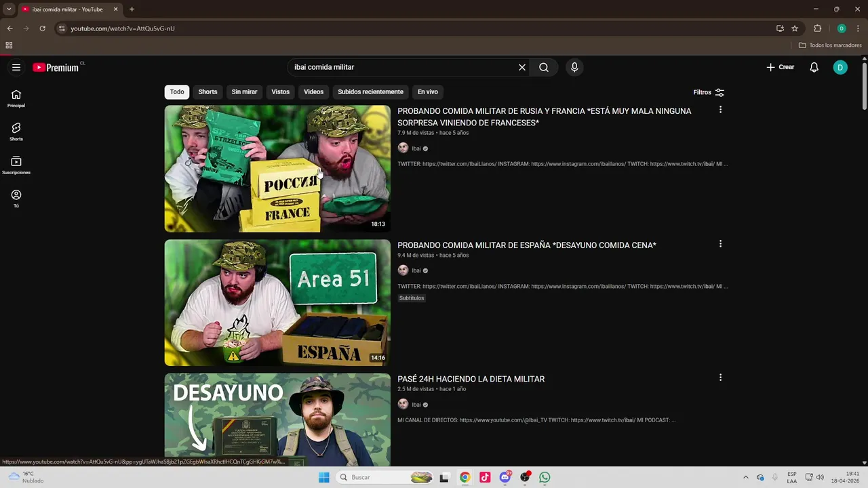Open Suscripciones in the sidebar
This screenshot has height=488, width=868.
pyautogui.click(x=16, y=165)
